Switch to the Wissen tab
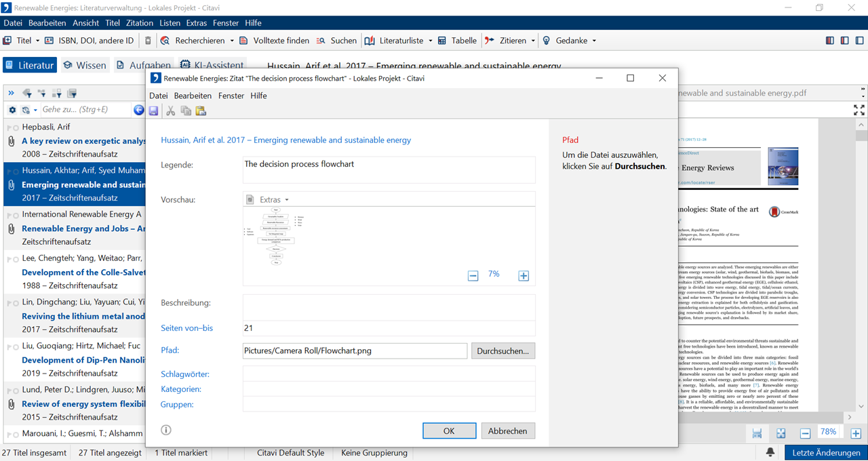Image resolution: width=868 pixels, height=461 pixels. tap(85, 65)
